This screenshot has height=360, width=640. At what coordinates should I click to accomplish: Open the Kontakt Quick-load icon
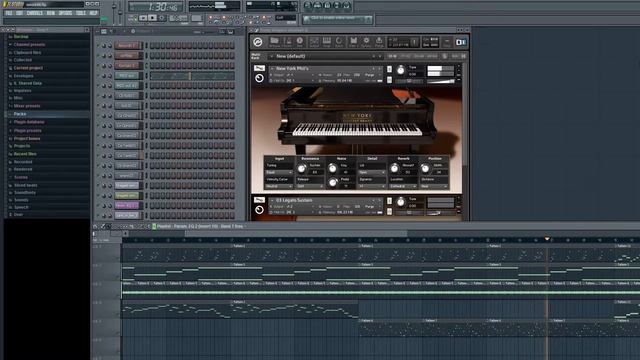[339, 42]
